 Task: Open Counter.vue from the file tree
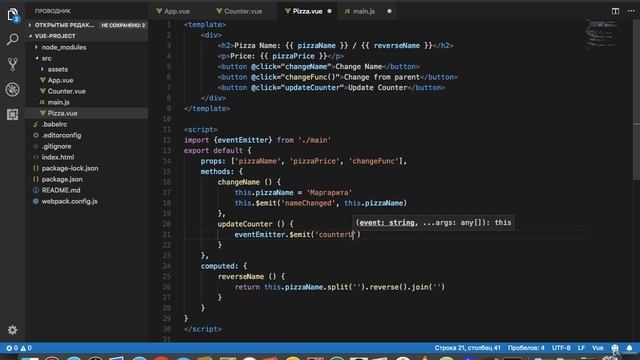(67, 91)
